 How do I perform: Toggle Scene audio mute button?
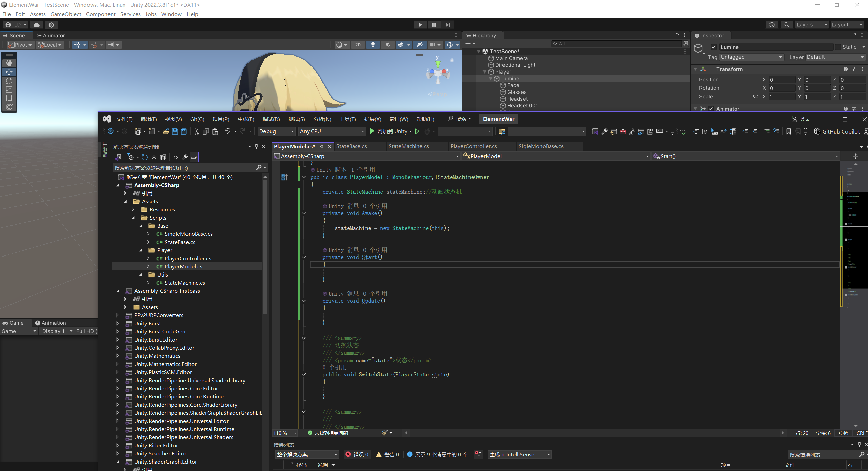coord(388,45)
